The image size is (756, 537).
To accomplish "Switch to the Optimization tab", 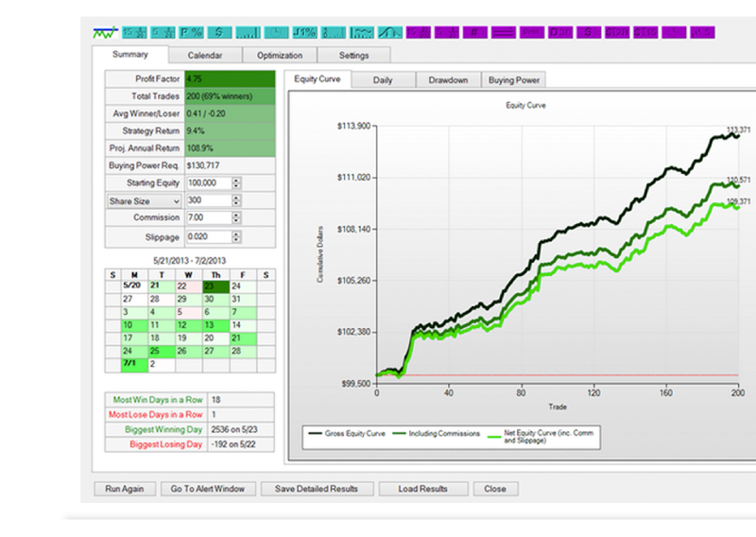I will click(279, 56).
